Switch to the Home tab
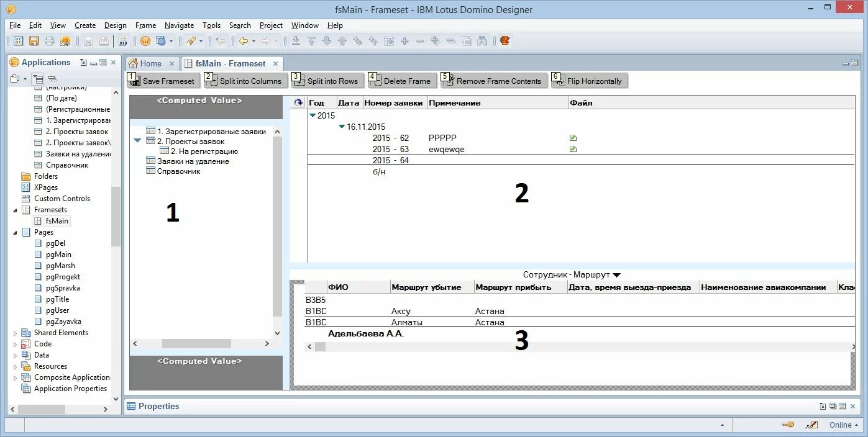This screenshot has width=868, height=437. (x=150, y=63)
